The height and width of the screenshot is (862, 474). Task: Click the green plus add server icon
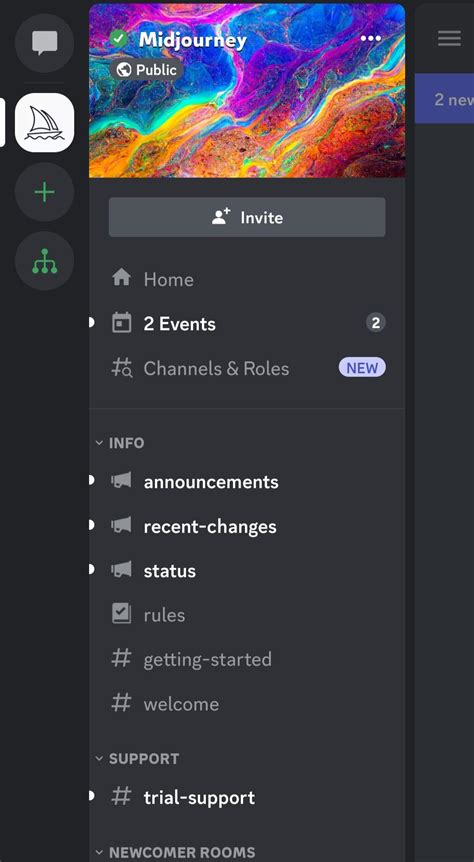pos(45,192)
